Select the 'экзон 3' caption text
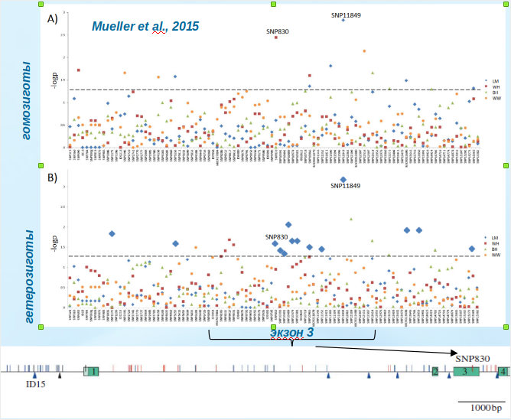511x420 pixels. (292, 332)
